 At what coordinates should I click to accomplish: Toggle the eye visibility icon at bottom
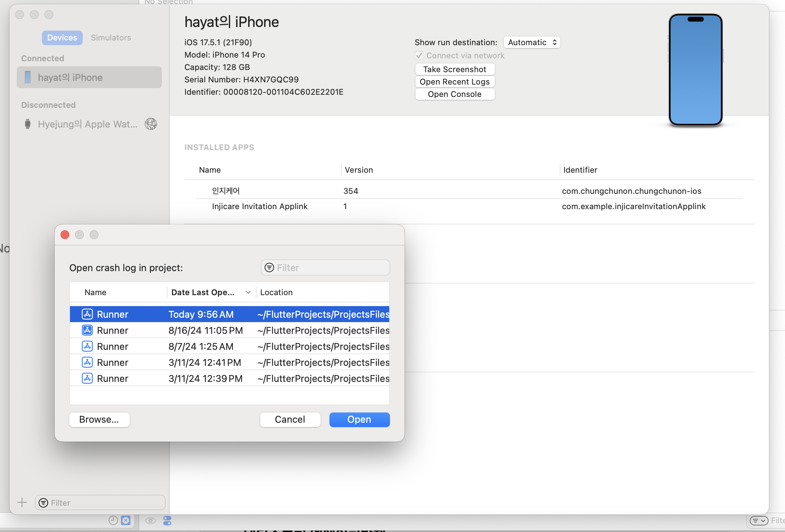coord(150,520)
